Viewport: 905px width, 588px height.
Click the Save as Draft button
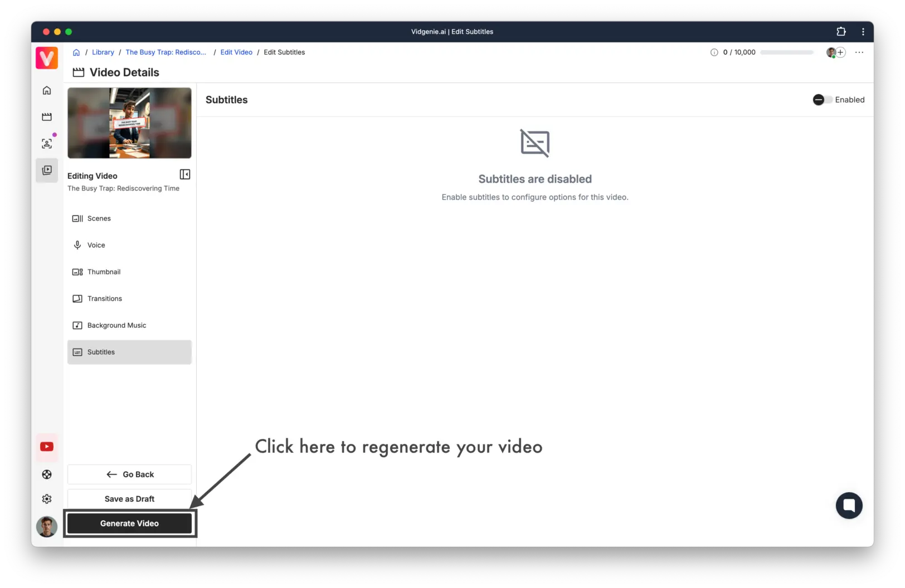pyautogui.click(x=129, y=499)
